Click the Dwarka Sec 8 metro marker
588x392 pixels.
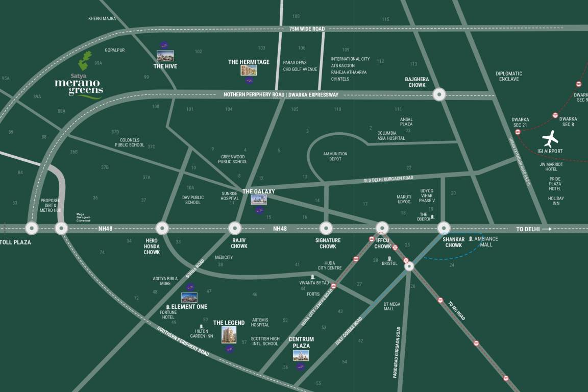coord(555,115)
